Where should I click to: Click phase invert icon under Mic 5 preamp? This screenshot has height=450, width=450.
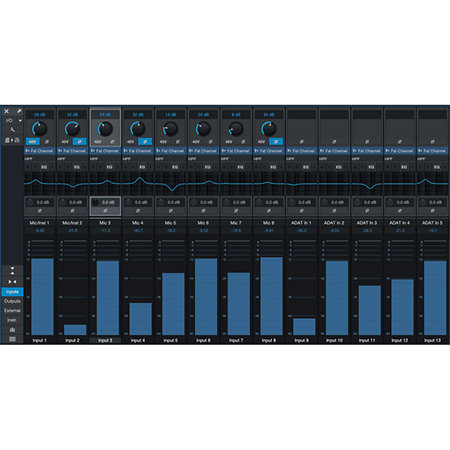click(x=178, y=142)
